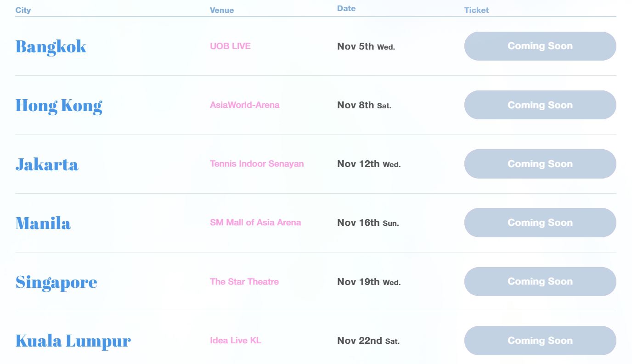
Task: Select the Nov 22nd Sat. date
Action: point(368,341)
